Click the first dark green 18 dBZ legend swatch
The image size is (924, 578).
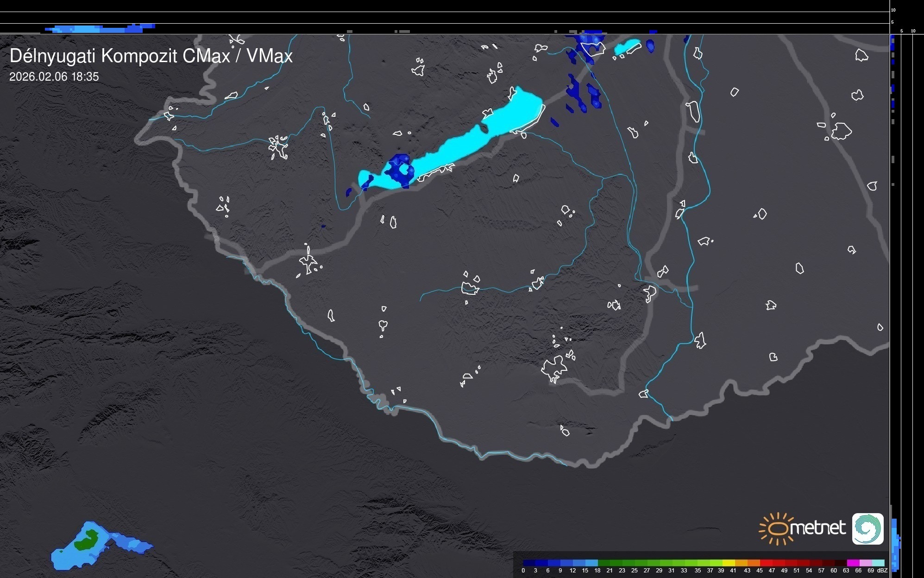coord(603,563)
